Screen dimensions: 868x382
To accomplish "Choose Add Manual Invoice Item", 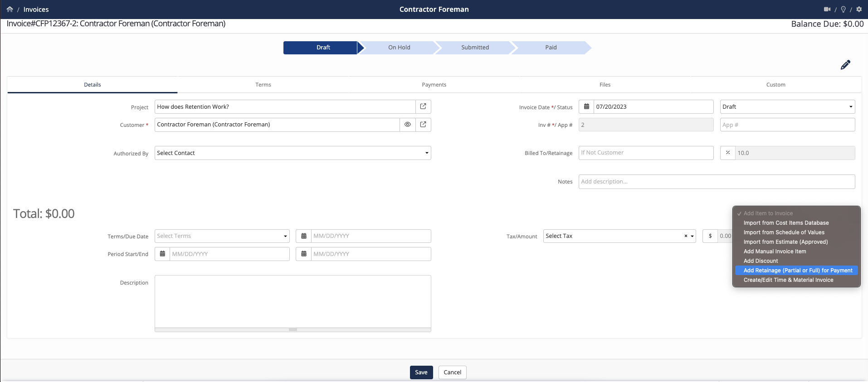I will tap(796, 251).
